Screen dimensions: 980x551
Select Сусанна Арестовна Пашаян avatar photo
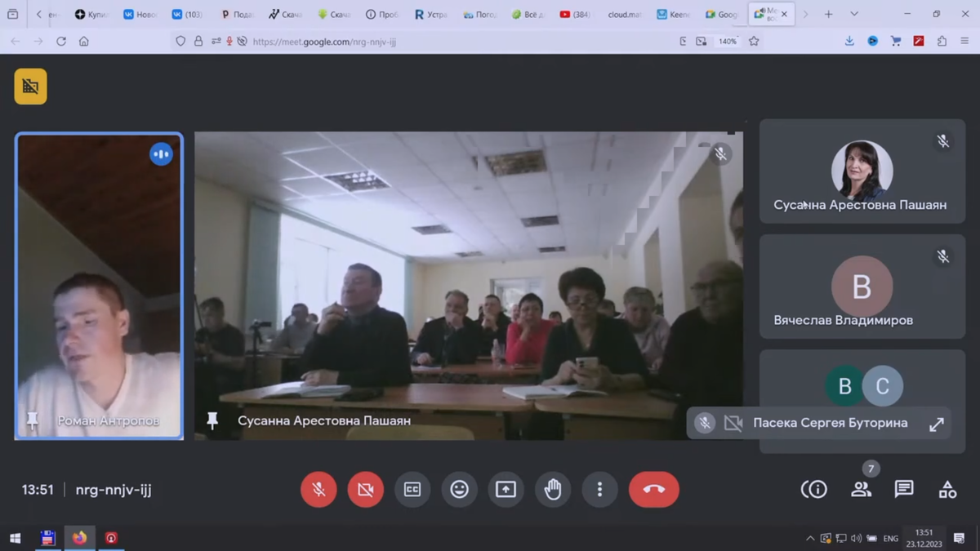pyautogui.click(x=862, y=171)
